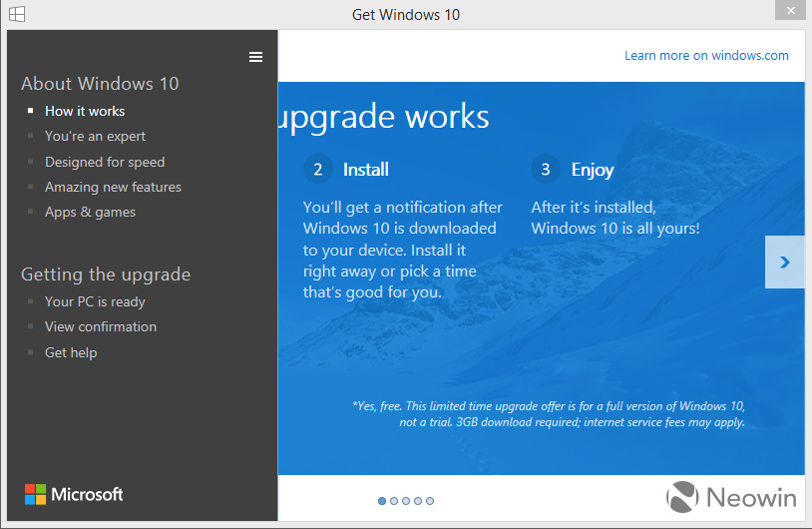Select the third page indicator dot
The image size is (812, 529).
click(x=406, y=501)
